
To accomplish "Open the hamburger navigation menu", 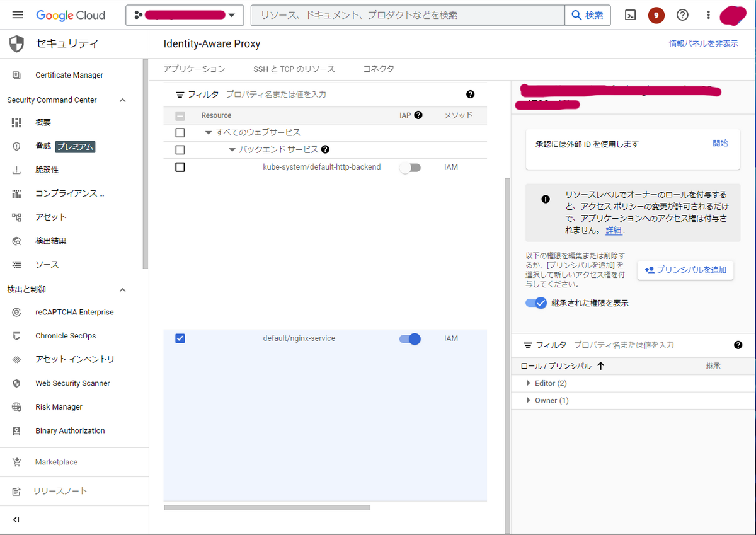I will (x=17, y=15).
